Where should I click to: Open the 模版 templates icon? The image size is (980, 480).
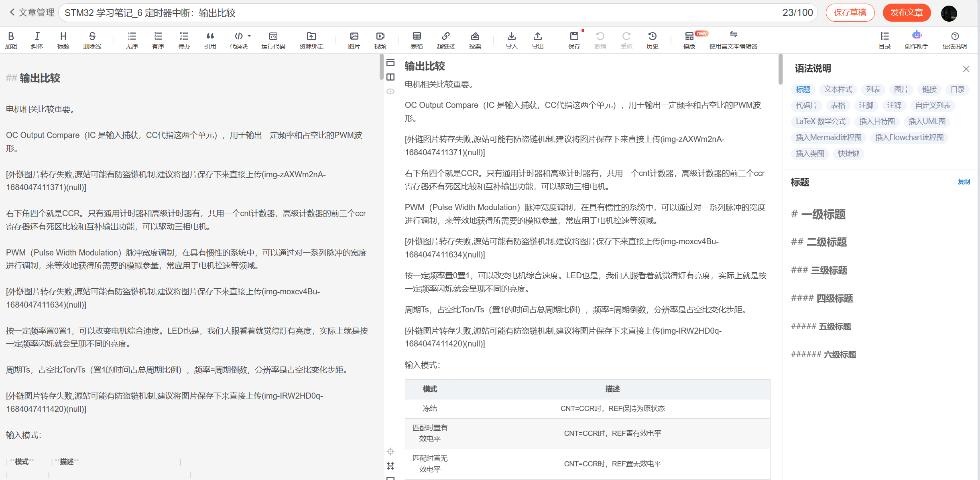(x=689, y=40)
